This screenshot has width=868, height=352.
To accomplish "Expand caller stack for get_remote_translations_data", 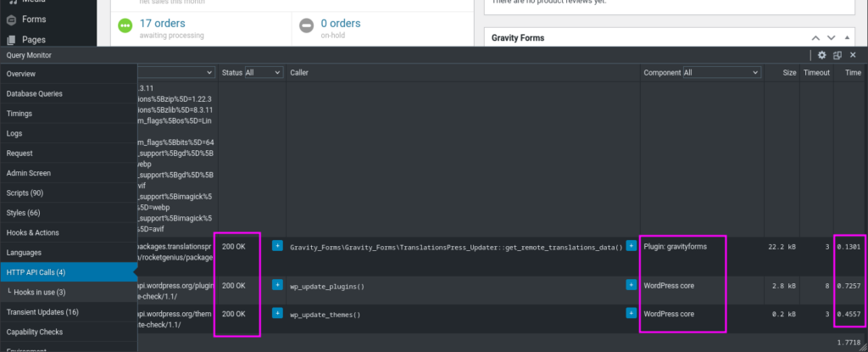I will [x=631, y=246].
